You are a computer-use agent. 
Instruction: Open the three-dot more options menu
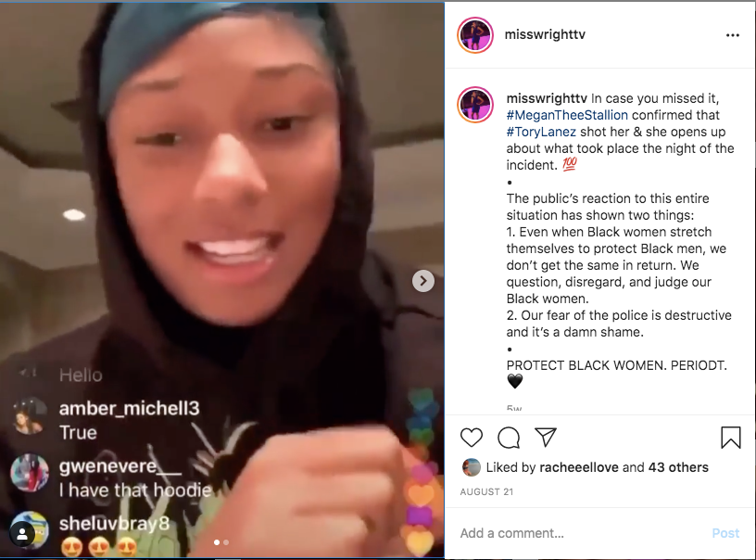[x=732, y=35]
